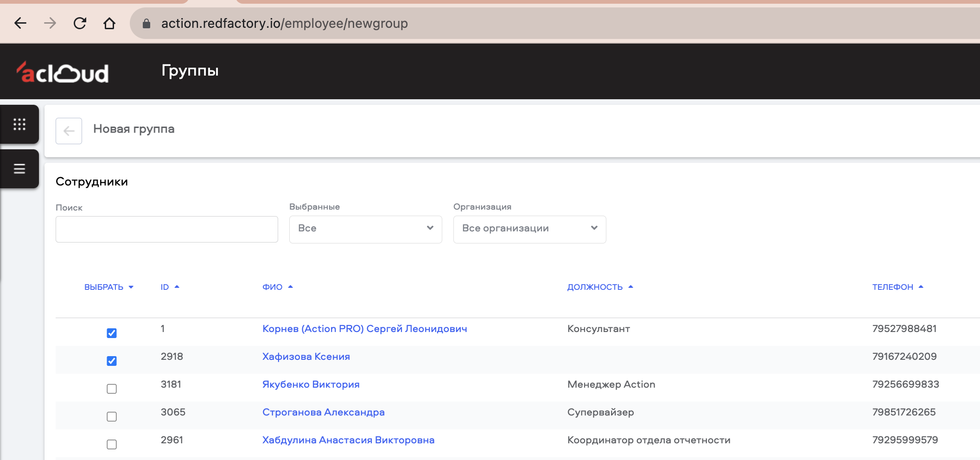Open employee link Хафизова Ксения
This screenshot has height=460, width=980.
(x=306, y=357)
